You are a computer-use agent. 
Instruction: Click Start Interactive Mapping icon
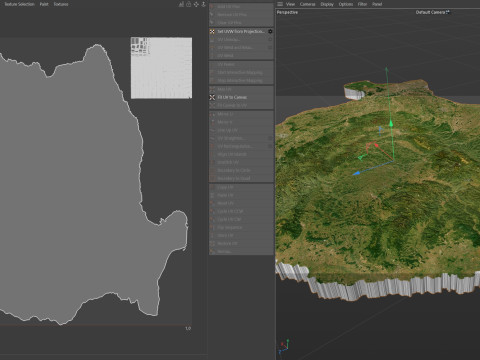[212, 72]
